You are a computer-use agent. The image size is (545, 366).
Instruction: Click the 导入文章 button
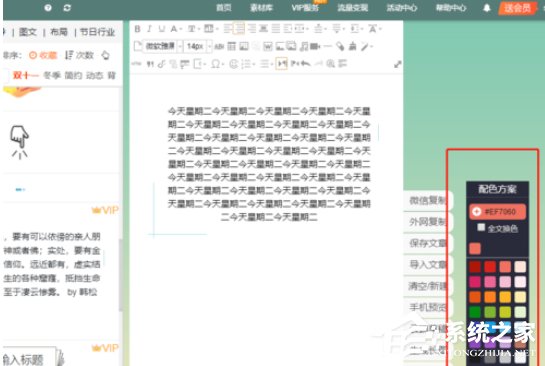(428, 265)
